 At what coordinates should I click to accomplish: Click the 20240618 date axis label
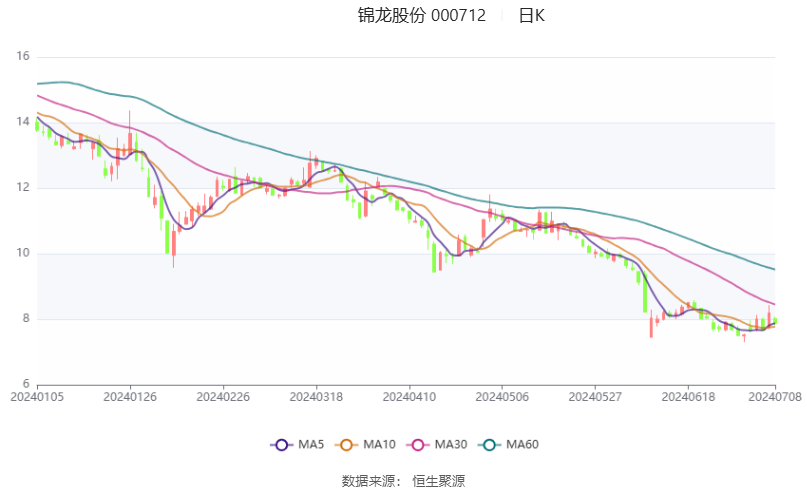(688, 397)
